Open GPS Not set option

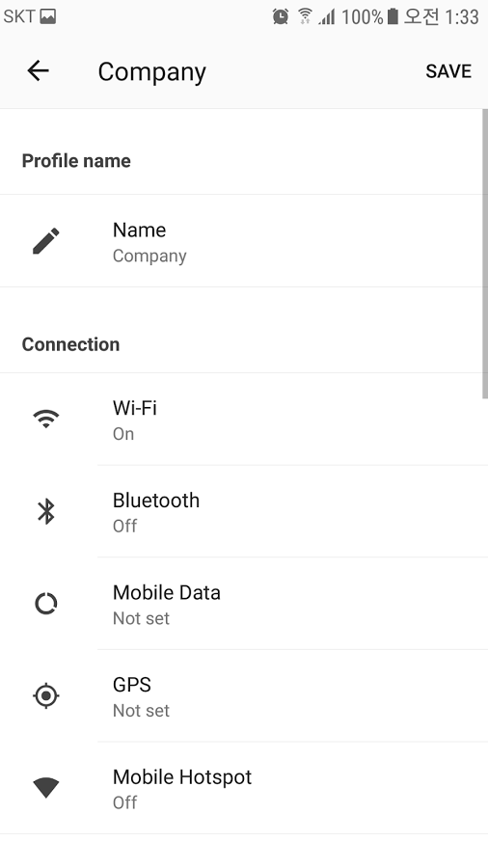pyautogui.click(x=244, y=695)
